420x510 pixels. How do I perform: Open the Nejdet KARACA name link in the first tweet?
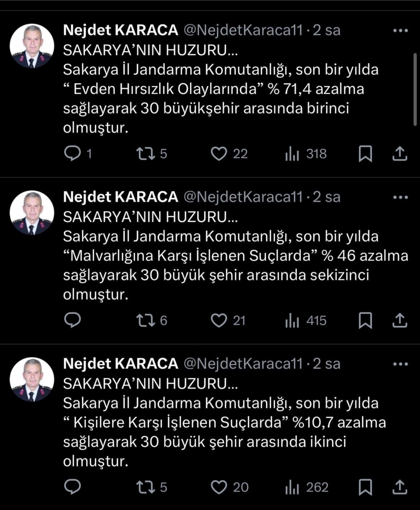(121, 30)
